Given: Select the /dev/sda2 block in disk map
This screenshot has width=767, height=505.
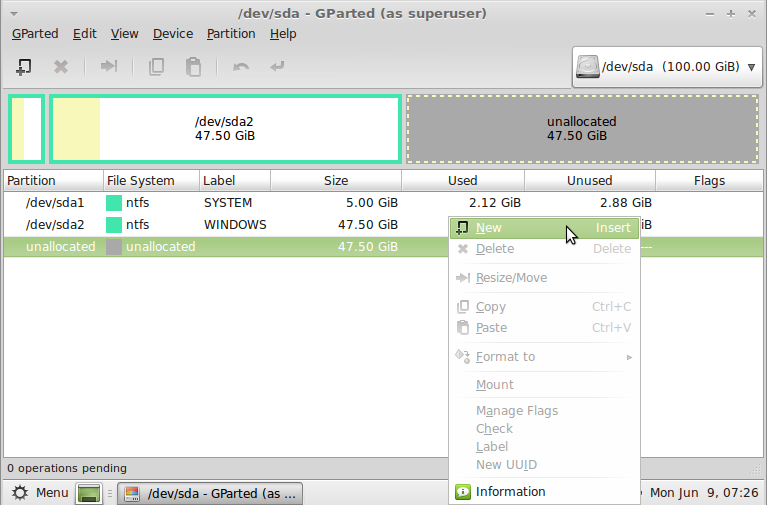Looking at the screenshot, I should (x=225, y=129).
